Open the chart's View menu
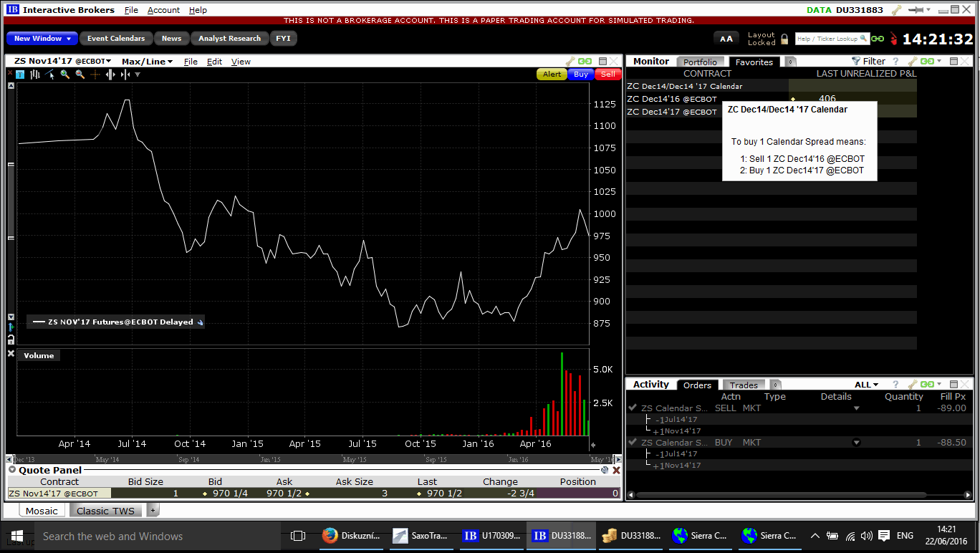This screenshot has height=553, width=980. (241, 62)
